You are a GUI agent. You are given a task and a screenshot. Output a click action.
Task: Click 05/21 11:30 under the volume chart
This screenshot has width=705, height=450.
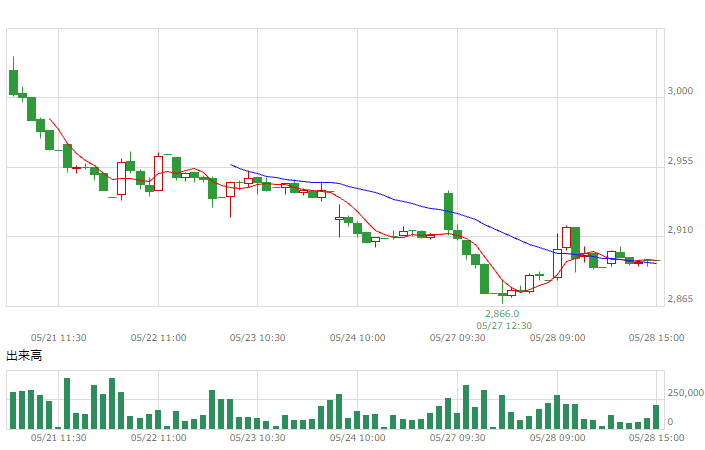click(x=58, y=438)
